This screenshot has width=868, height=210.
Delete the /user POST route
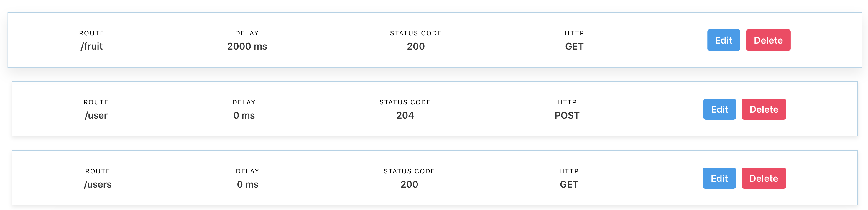click(x=764, y=109)
